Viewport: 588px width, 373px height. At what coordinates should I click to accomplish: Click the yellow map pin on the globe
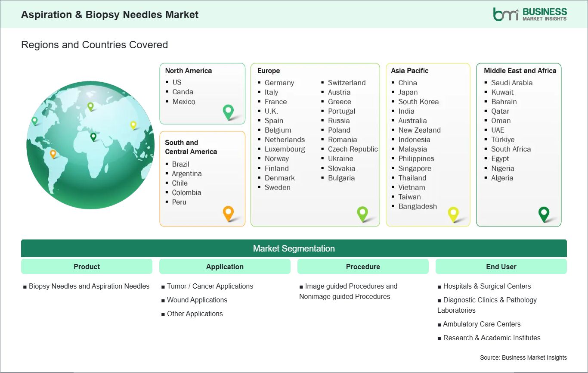tap(133, 125)
